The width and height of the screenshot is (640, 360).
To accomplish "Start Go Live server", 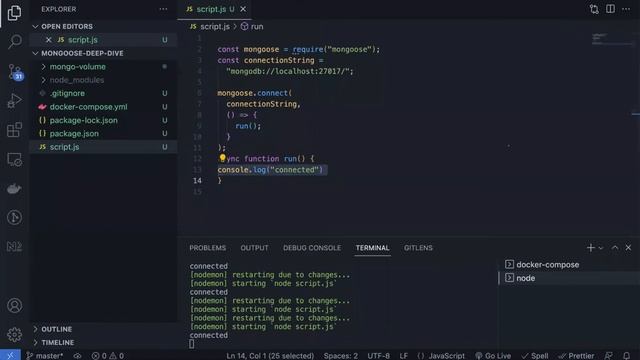I will click(493, 356).
